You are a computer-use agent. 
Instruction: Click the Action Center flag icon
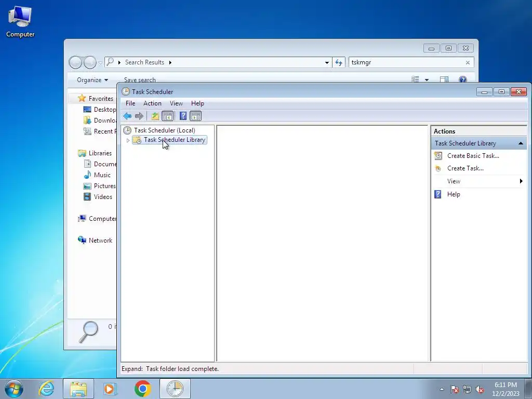point(455,390)
